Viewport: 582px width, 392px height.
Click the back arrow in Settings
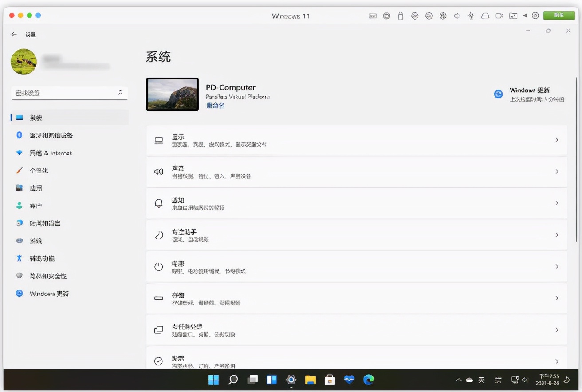tap(14, 34)
